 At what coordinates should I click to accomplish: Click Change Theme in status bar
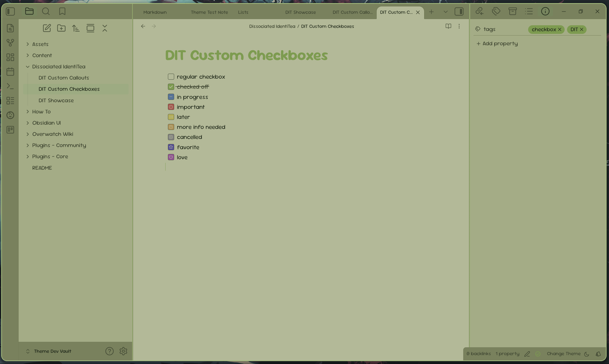tap(564, 354)
